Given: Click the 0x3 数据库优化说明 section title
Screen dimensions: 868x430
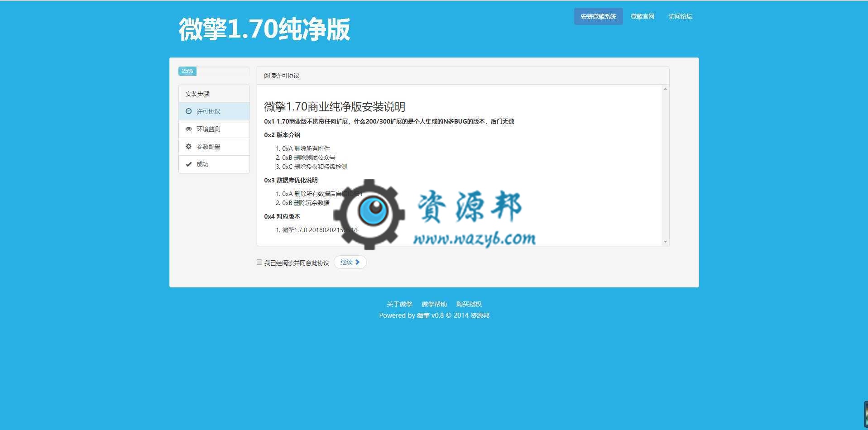Looking at the screenshot, I should coord(291,180).
